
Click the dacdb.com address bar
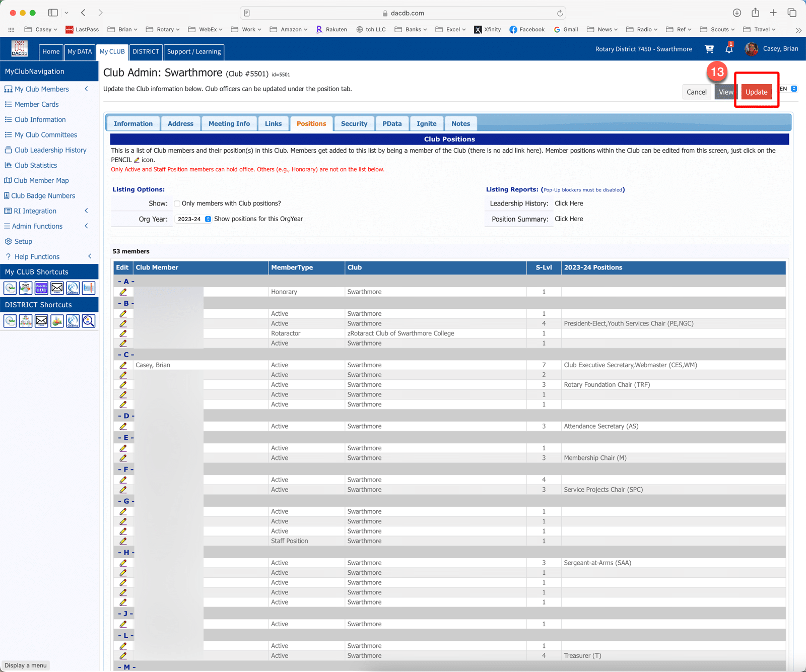pyautogui.click(x=403, y=13)
